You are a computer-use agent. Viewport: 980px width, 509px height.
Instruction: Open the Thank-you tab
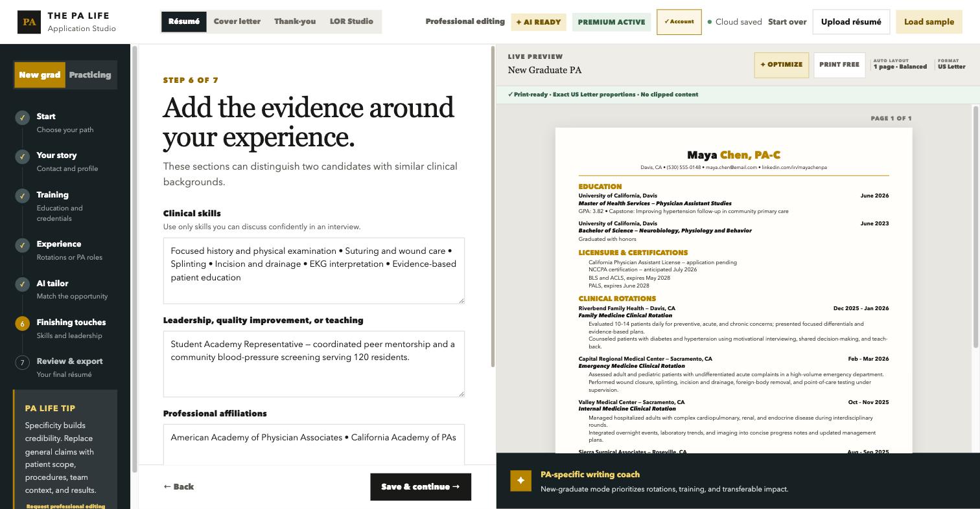pos(295,21)
